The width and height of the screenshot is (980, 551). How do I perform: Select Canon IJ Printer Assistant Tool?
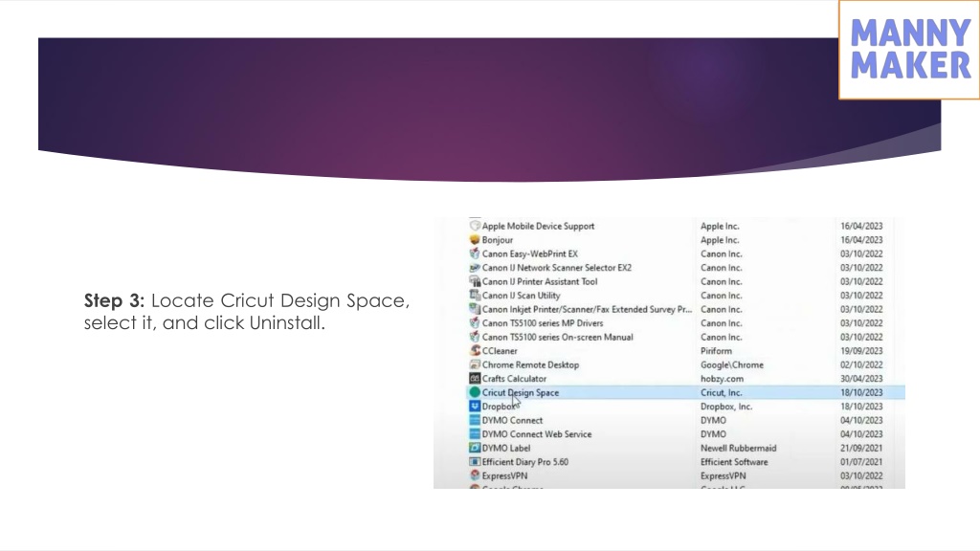pyautogui.click(x=540, y=281)
